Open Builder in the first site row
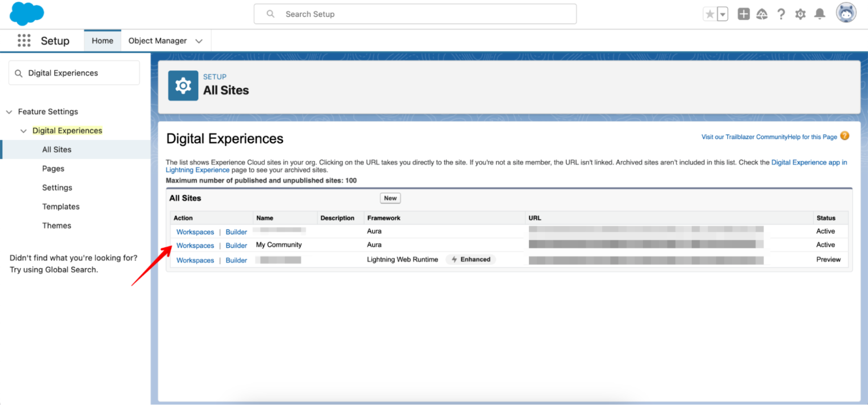The width and height of the screenshot is (868, 405). (x=236, y=232)
